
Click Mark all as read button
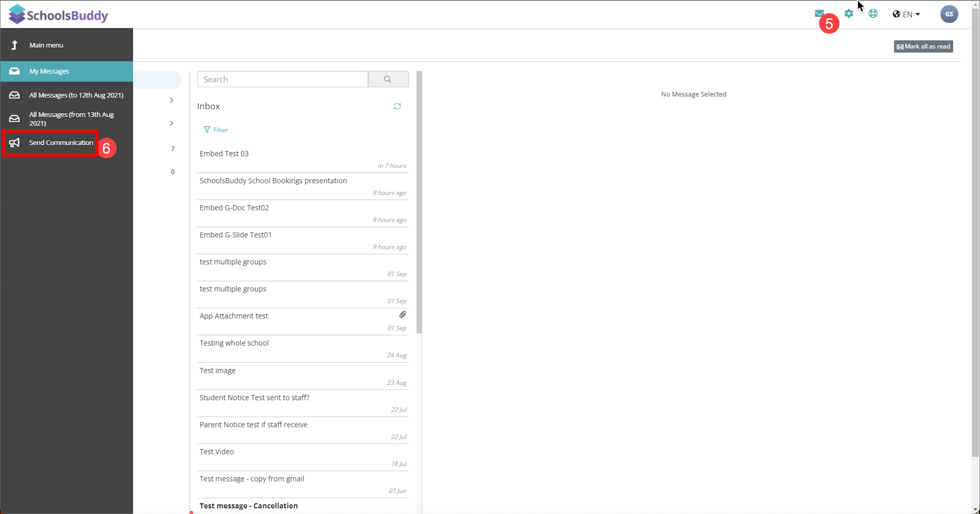pyautogui.click(x=923, y=47)
